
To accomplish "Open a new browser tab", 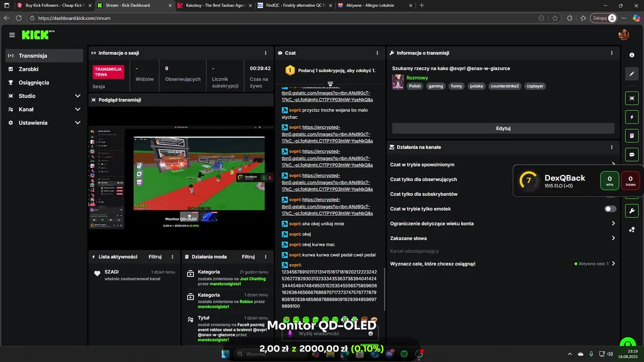I will coord(422,5).
